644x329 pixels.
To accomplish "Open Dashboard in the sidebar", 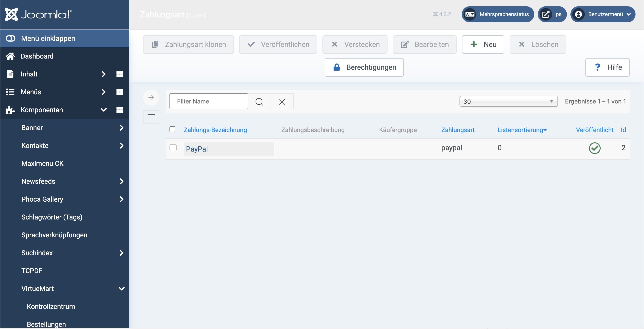I will point(37,56).
